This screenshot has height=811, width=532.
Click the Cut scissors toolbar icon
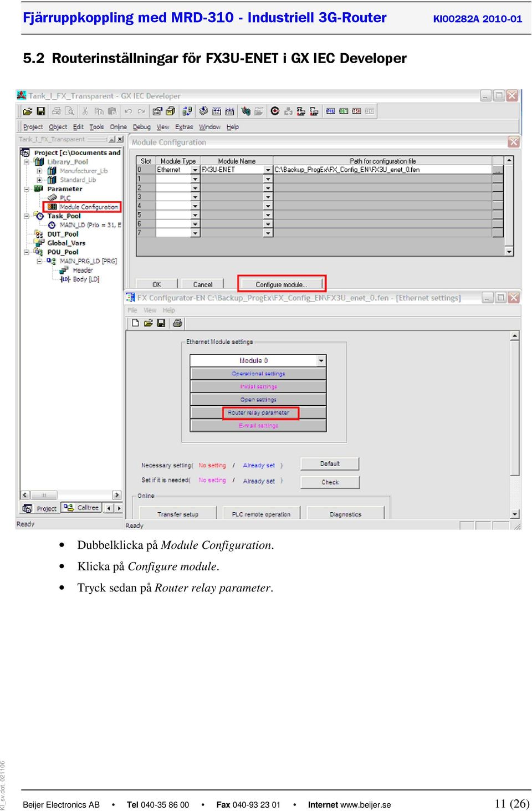pyautogui.click(x=85, y=111)
